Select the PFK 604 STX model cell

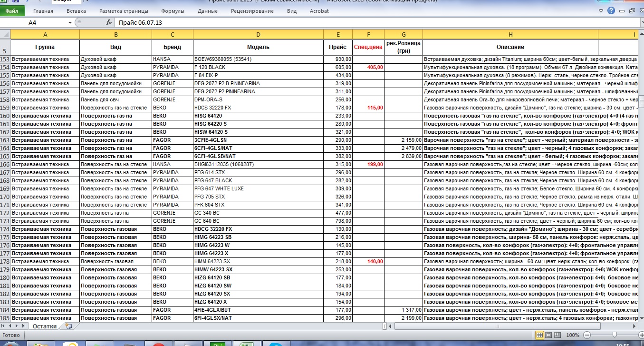click(x=258, y=205)
